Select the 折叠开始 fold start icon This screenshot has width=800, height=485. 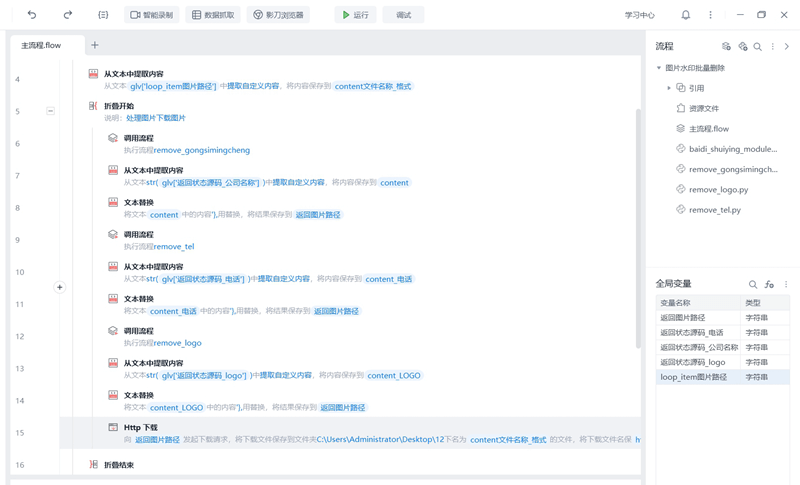click(93, 106)
